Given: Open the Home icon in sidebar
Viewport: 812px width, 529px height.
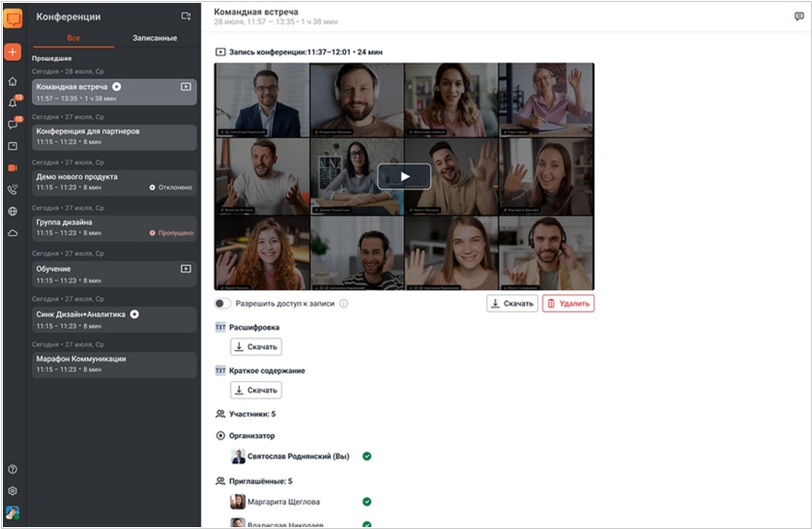Looking at the screenshot, I should coord(13,81).
